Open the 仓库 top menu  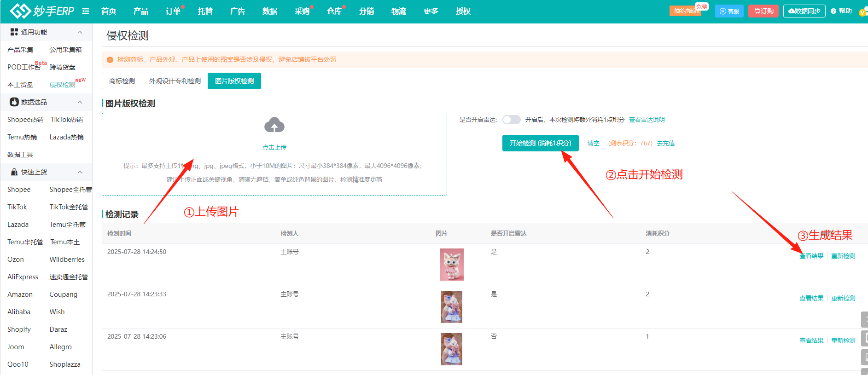pos(334,11)
